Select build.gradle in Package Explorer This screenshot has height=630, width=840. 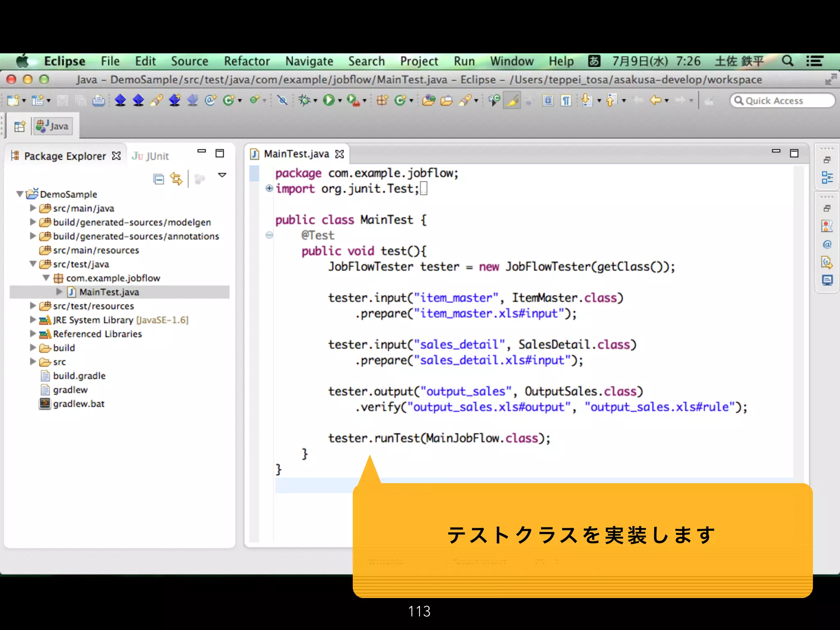pos(79,376)
